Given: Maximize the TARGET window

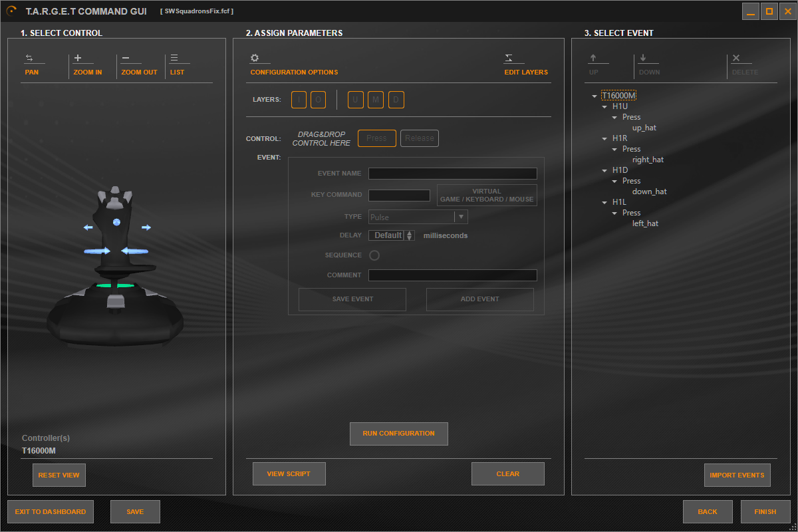Looking at the screenshot, I should pyautogui.click(x=769, y=11).
